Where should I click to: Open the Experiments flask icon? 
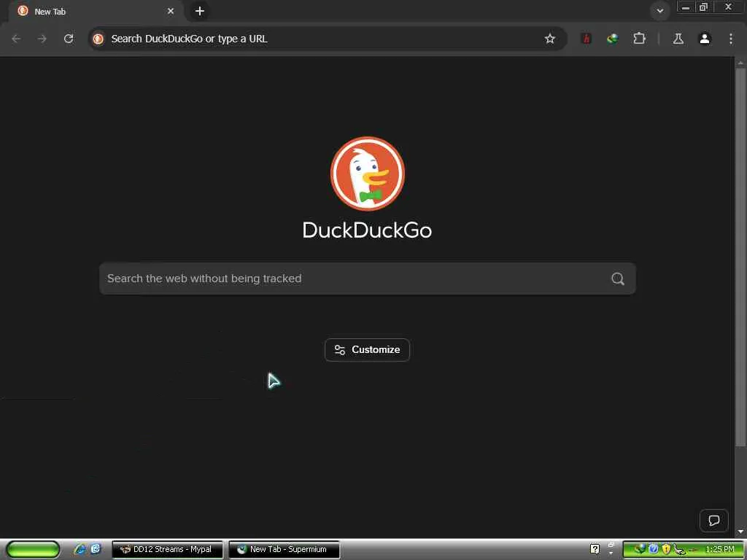tap(678, 39)
